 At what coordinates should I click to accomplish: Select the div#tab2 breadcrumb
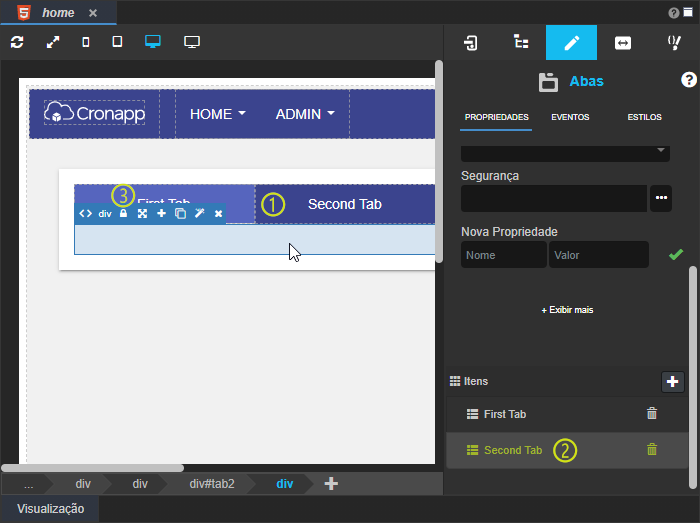212,484
